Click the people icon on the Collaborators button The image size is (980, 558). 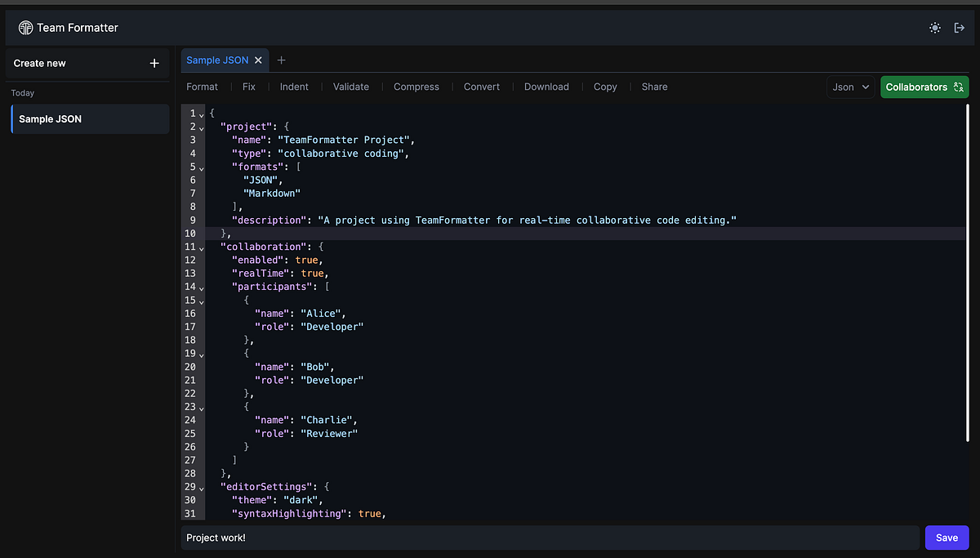pyautogui.click(x=957, y=86)
